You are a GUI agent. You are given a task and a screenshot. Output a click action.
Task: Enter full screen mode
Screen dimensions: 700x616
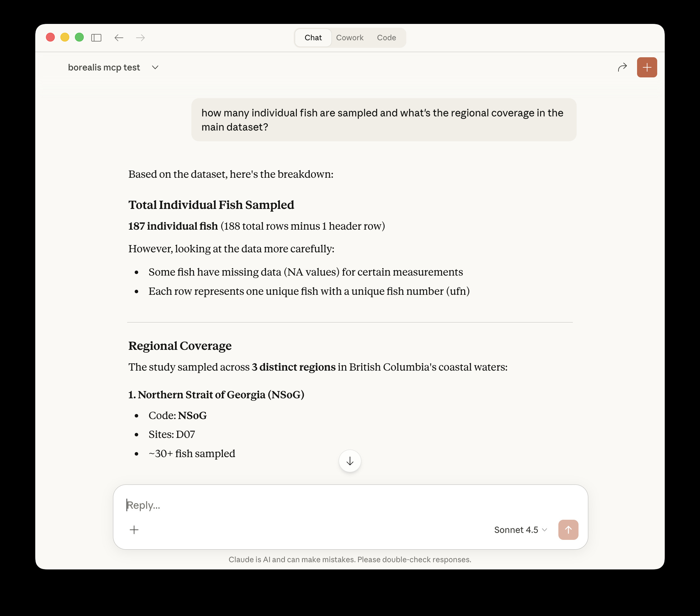(79, 37)
